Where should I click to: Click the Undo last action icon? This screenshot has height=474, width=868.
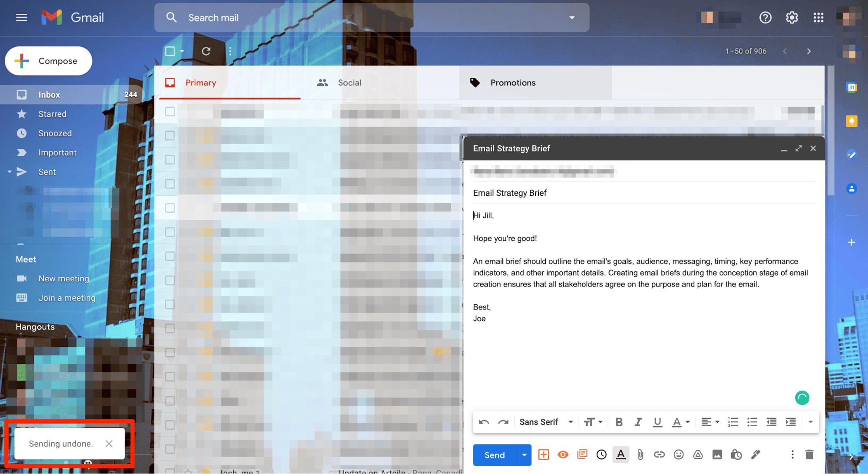click(x=483, y=421)
